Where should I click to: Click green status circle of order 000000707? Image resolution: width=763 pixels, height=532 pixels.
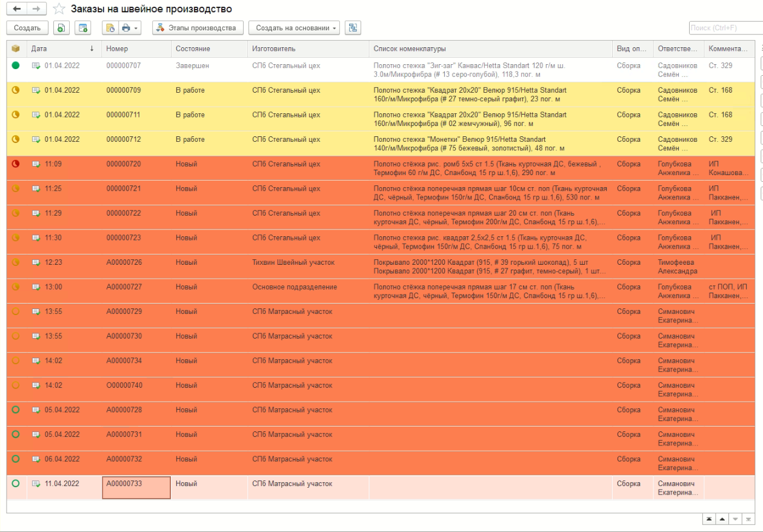(16, 65)
